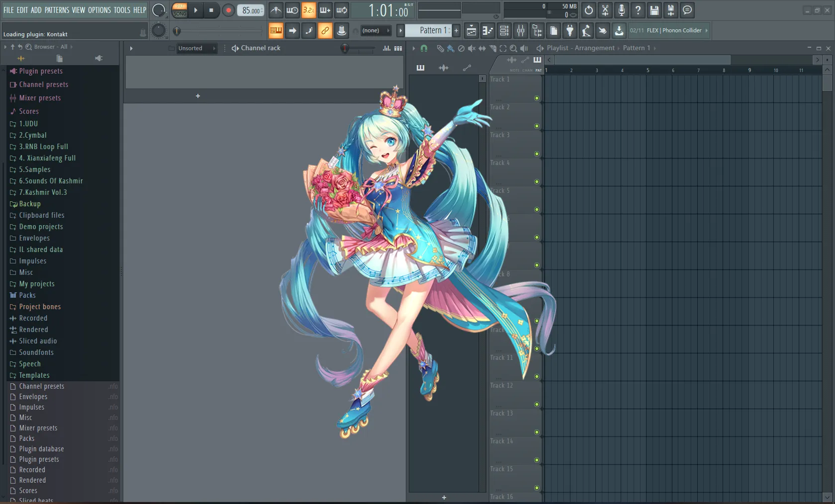Select the playlist Draw pencil tool
The image size is (835, 504).
(x=440, y=48)
